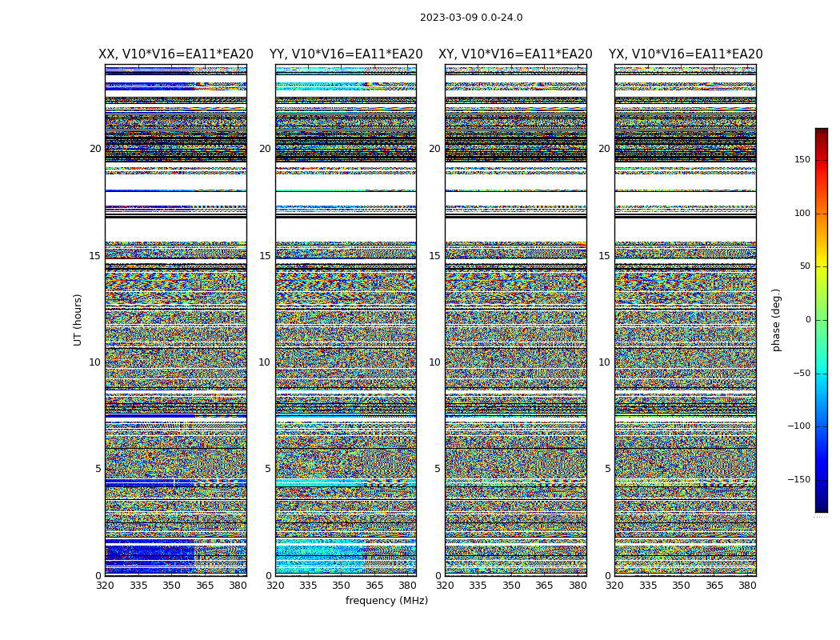The image size is (840, 640).
Task: Click colorbar tick value −50
Action: coord(802,374)
